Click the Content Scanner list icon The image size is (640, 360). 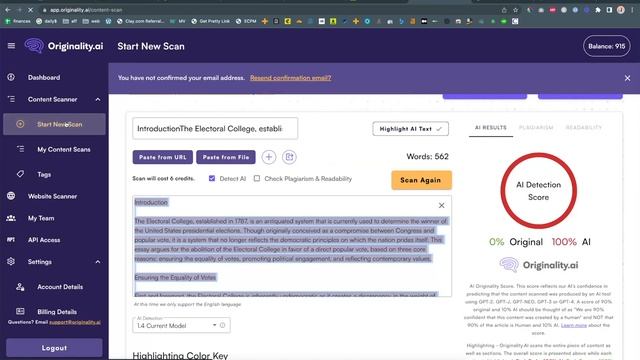pos(11,99)
